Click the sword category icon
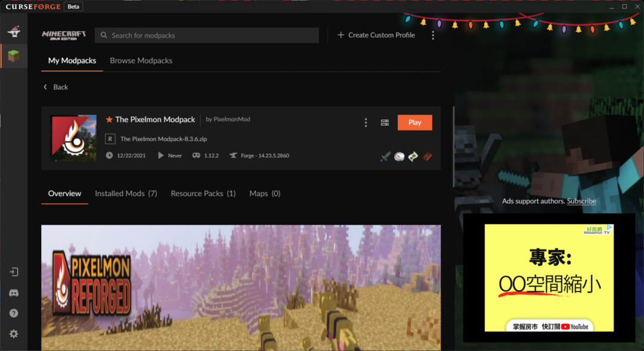 385,156
